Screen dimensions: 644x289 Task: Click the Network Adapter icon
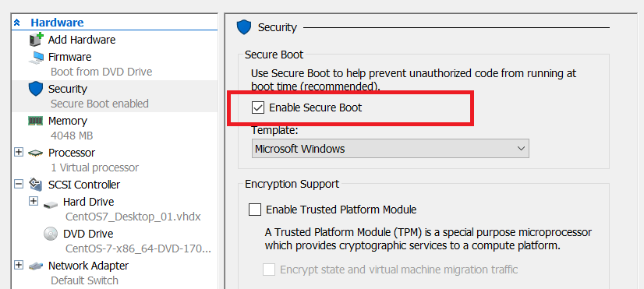[x=36, y=266]
